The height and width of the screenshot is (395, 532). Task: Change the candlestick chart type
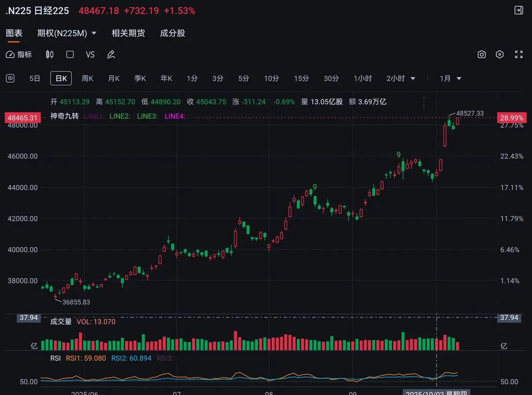pos(50,54)
